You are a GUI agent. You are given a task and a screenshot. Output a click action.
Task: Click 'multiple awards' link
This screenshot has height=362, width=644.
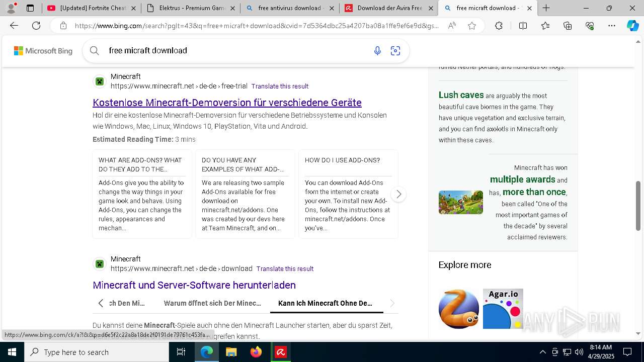522,179
